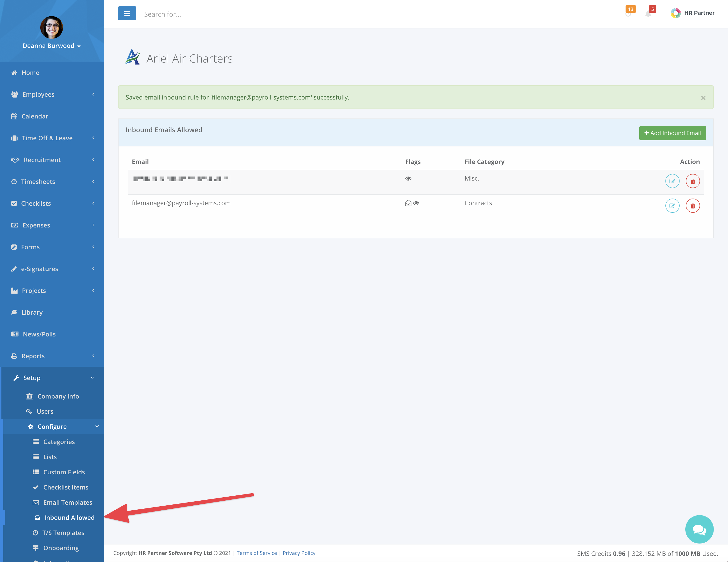Edit the Misc. inbound email rule
728x562 pixels.
672,181
